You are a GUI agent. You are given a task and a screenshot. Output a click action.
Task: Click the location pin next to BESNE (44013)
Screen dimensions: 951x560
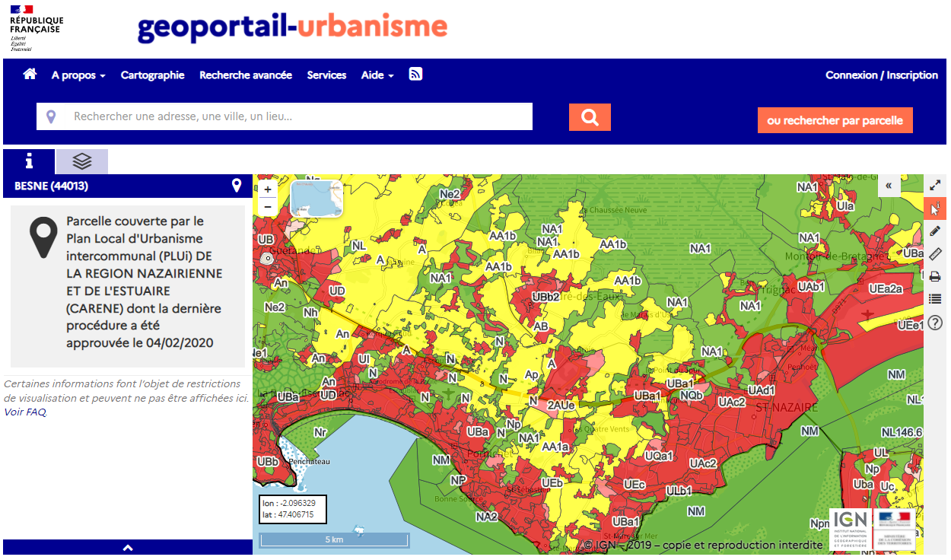(237, 186)
